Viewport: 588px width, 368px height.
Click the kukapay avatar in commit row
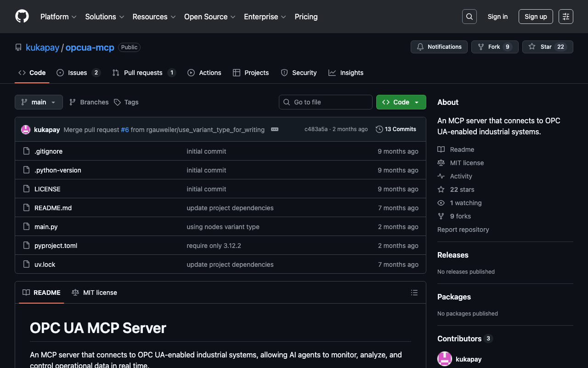pos(26,130)
